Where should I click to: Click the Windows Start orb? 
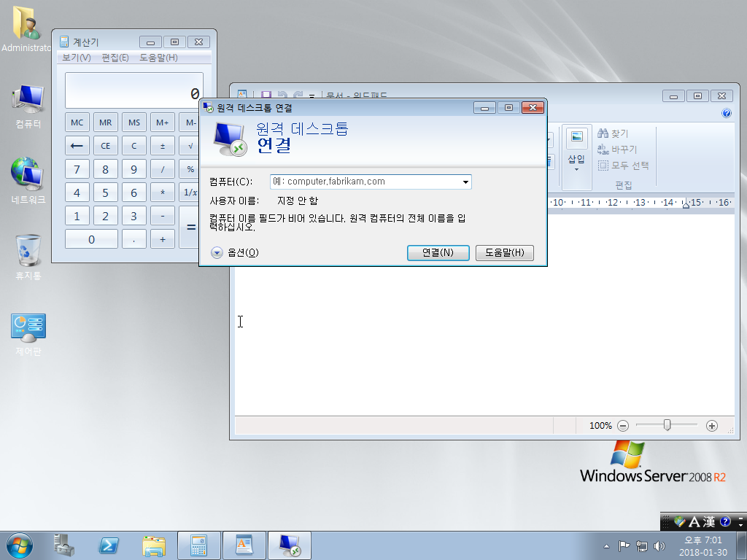20,545
